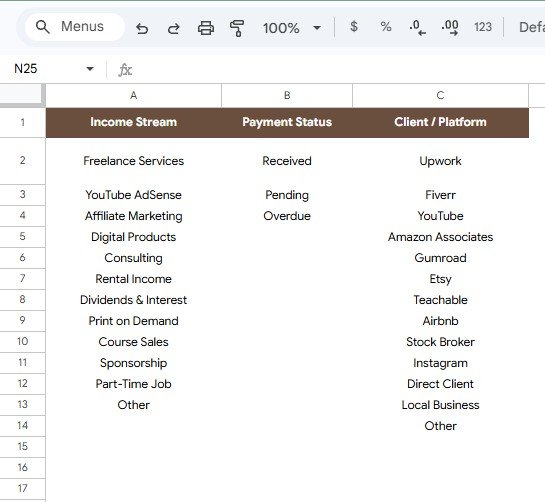Select the Digital Products cell

pyautogui.click(x=133, y=237)
